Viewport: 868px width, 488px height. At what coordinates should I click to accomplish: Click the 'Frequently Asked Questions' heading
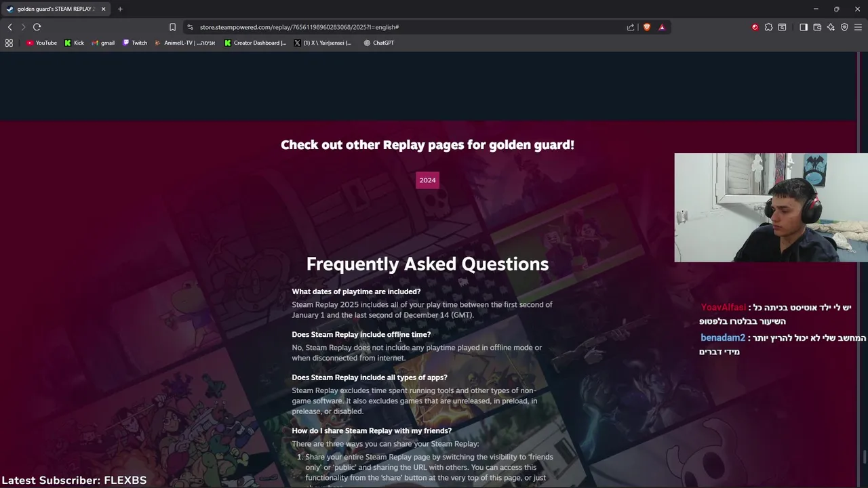[x=427, y=264]
